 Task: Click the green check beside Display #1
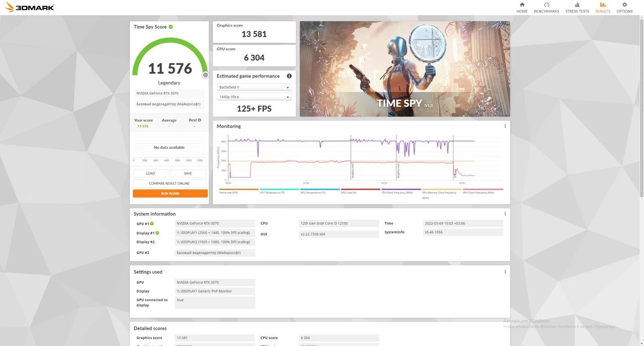point(157,233)
